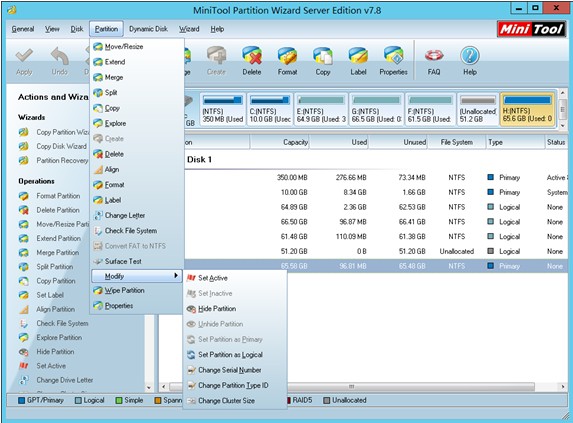Click the Capacity column header
Screen dimensions: 573x423
pyautogui.click(x=280, y=142)
